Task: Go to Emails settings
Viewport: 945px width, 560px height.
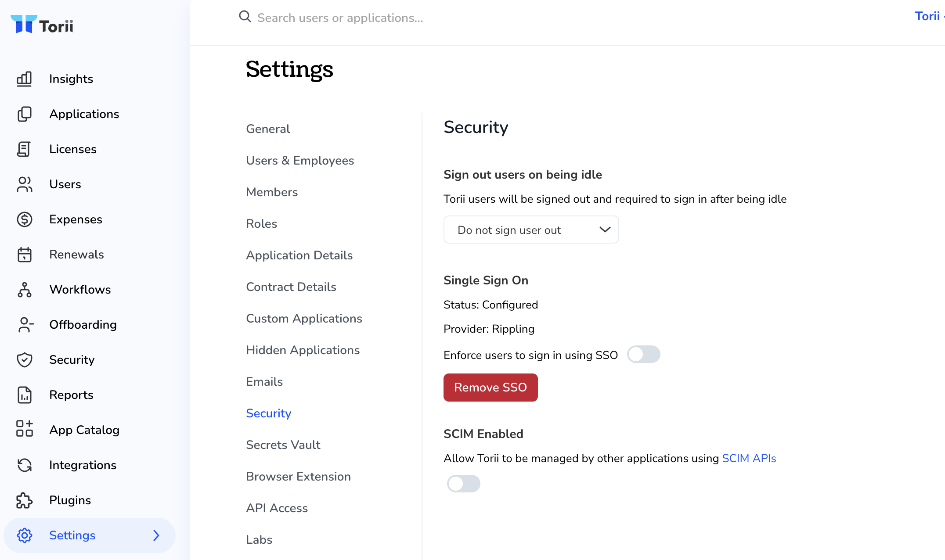Action: click(264, 381)
